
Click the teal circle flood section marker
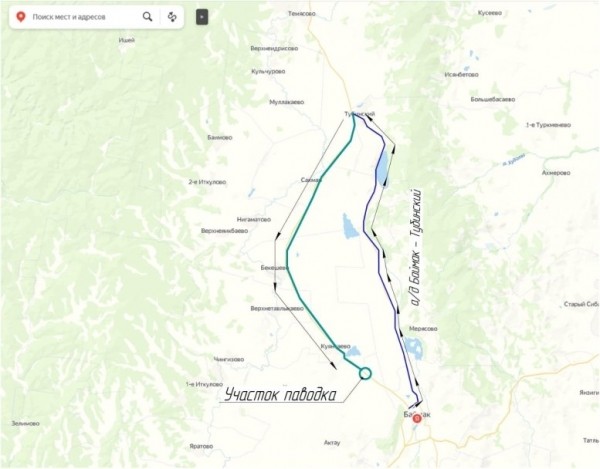365,373
